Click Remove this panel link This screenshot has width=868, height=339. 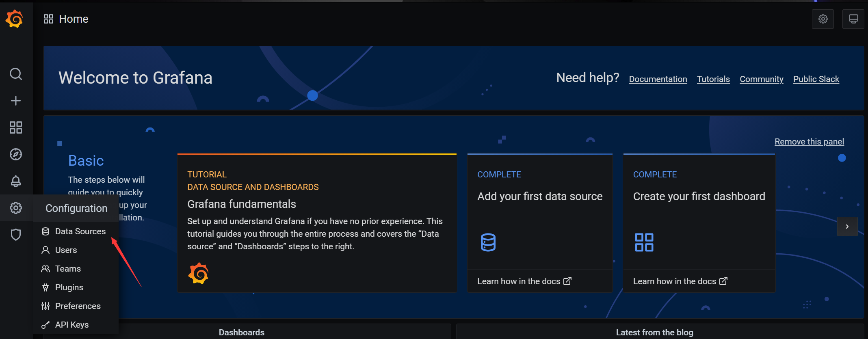(x=809, y=142)
